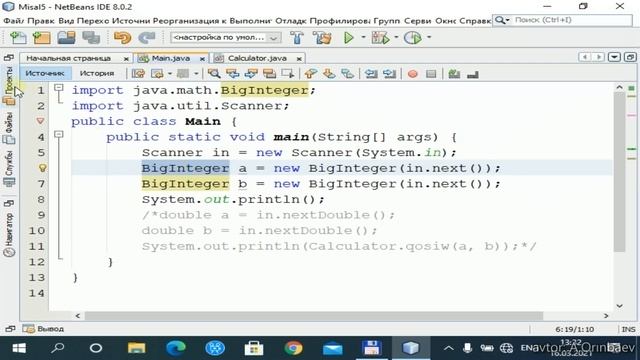The image size is (640, 360).
Task: Toggle Rectangular Selection icon
Action: pyautogui.click(x=288, y=73)
